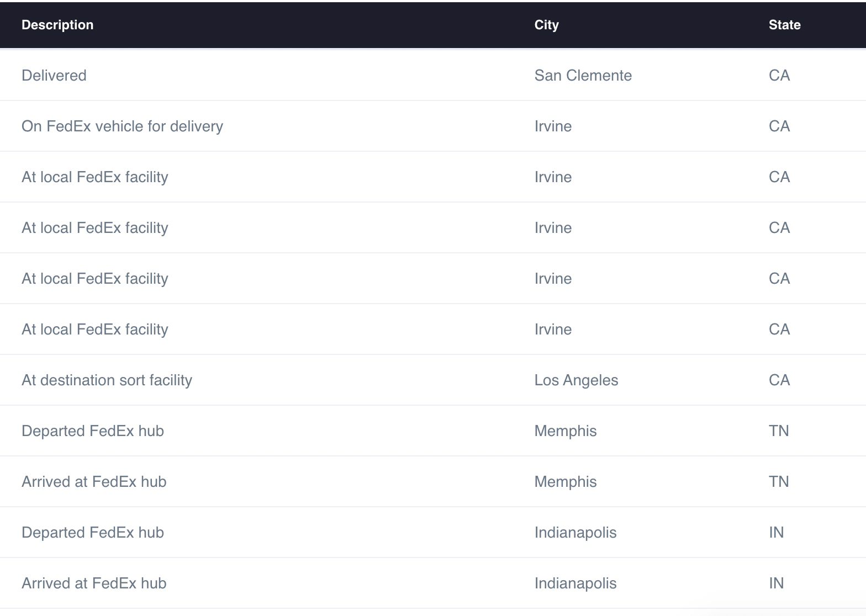Viewport: 866px width, 616px height.
Task: Select Arrived at FedEx hub entry for Memphis
Action: pos(94,482)
